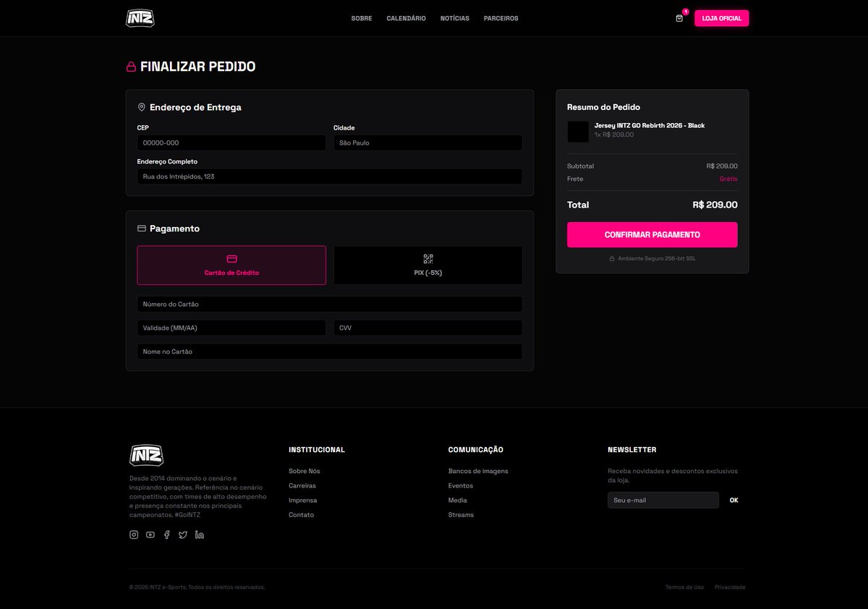This screenshot has width=868, height=609.
Task: Click the jersey product thumbnail
Action: click(x=578, y=132)
